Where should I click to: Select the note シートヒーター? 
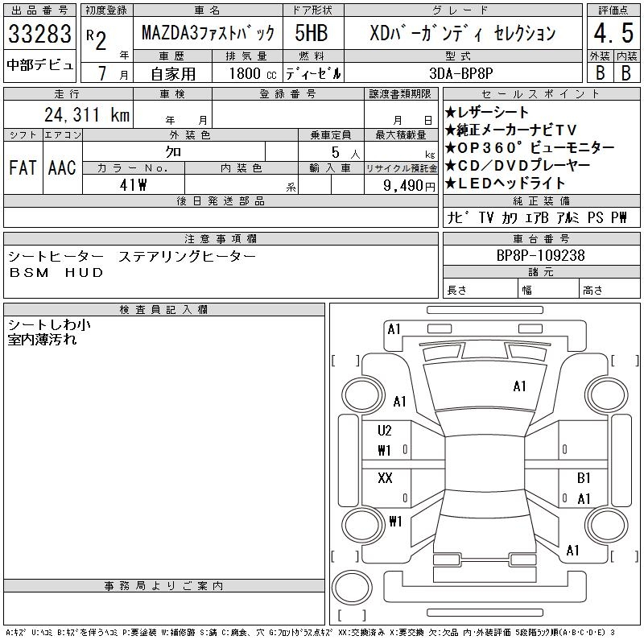coord(56,256)
